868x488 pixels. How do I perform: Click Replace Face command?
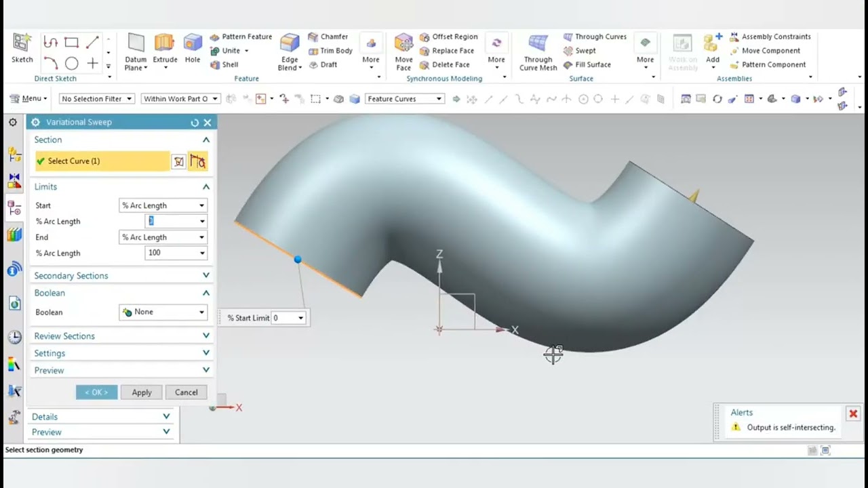click(447, 51)
